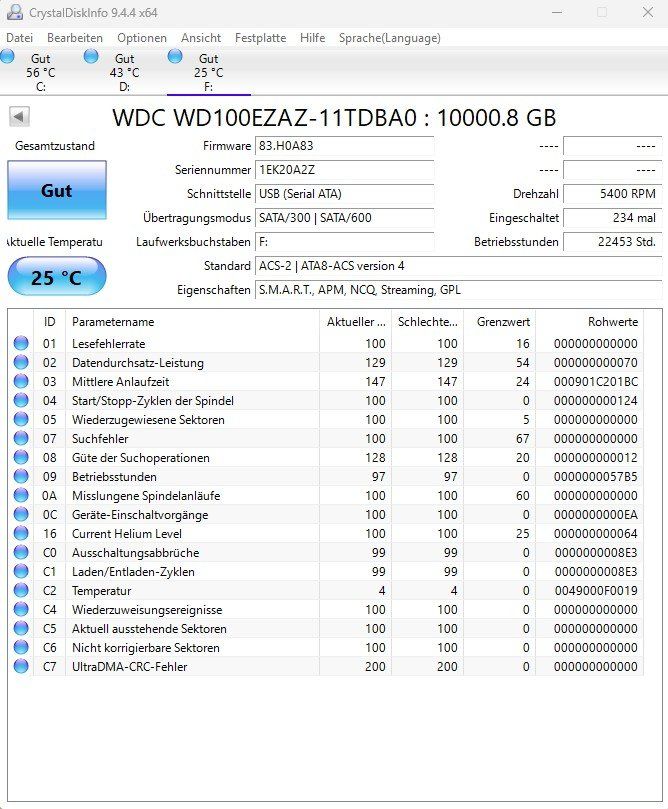Click the CrystalDiskInfo app icon in title bar
Image resolution: width=668 pixels, height=809 pixels.
click(x=15, y=12)
